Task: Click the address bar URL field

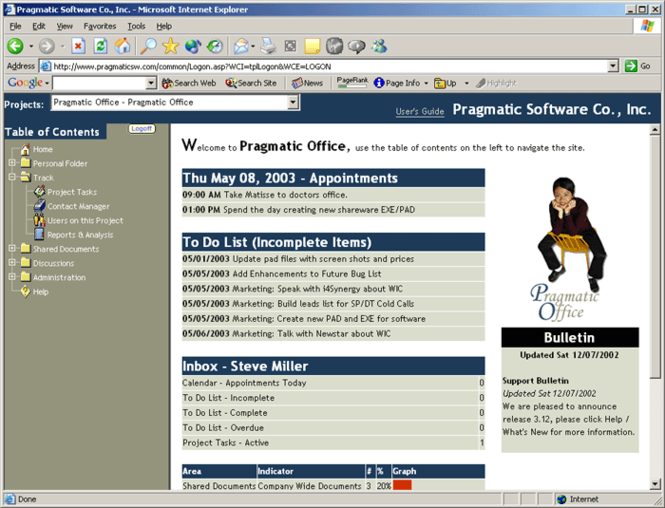Action: click(x=324, y=66)
